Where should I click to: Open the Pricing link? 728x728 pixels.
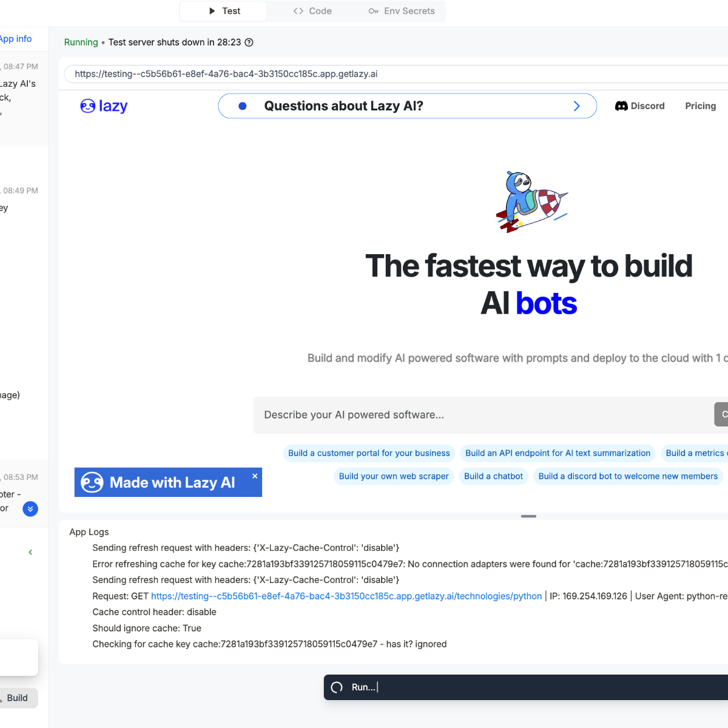tap(700, 106)
